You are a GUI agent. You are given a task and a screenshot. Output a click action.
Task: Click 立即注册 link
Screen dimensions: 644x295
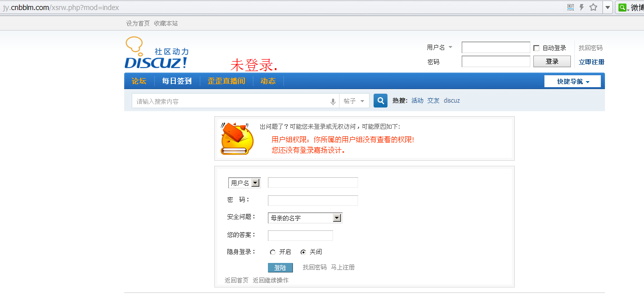pyautogui.click(x=591, y=62)
